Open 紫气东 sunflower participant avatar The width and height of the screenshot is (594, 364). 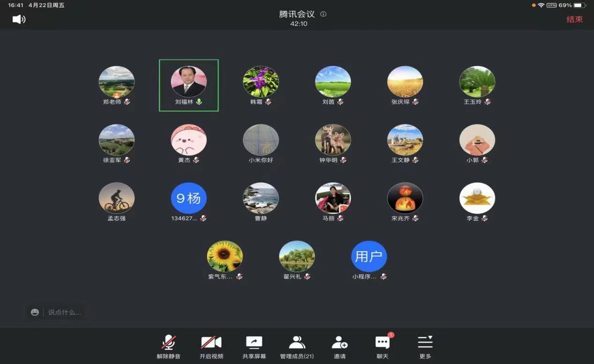coord(225,257)
